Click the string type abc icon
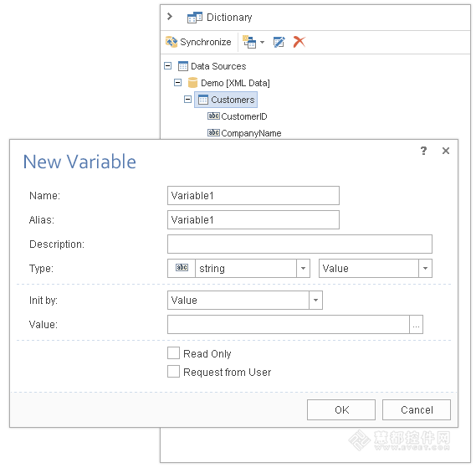The height and width of the screenshot is (468, 476). 182,268
